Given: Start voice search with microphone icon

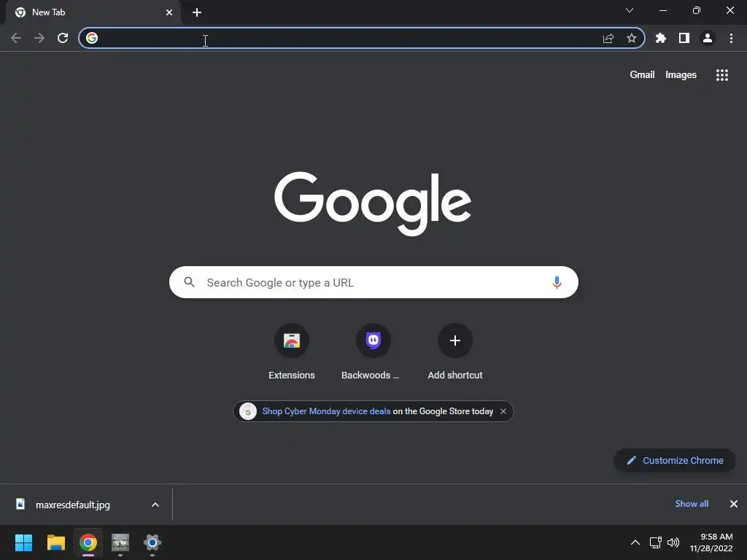Looking at the screenshot, I should click(557, 282).
